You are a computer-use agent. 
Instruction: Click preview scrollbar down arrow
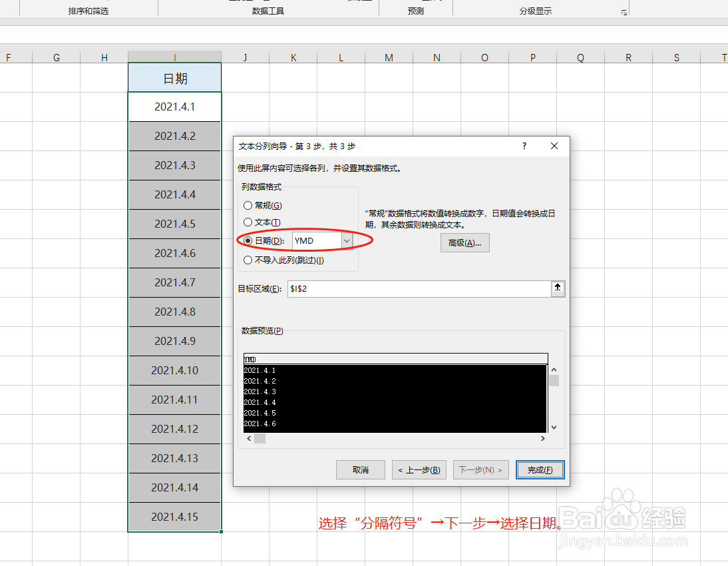click(554, 427)
